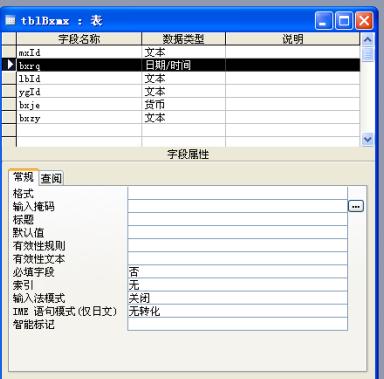Open IME 语句模式 value showing 无转化
Image resolution: width=384 pixels, height=379 pixels.
pyautogui.click(x=237, y=311)
